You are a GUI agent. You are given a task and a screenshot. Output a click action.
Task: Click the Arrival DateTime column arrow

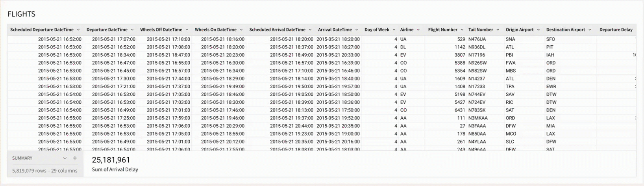[357, 30]
